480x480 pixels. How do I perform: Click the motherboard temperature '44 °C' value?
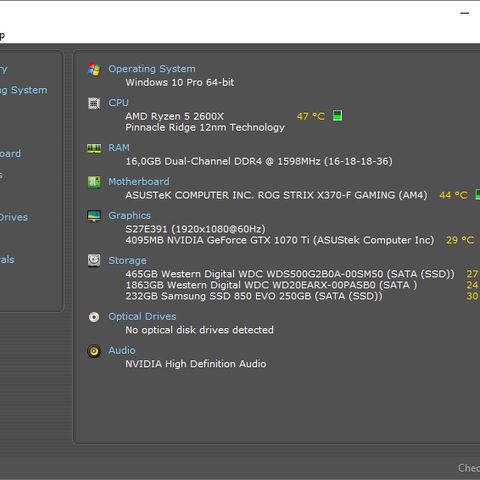tap(453, 195)
